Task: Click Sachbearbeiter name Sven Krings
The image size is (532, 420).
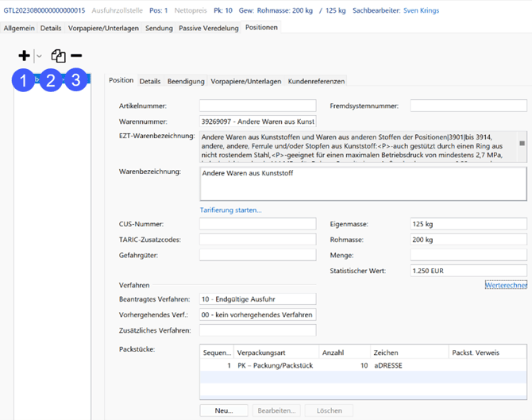Action: pos(421,10)
